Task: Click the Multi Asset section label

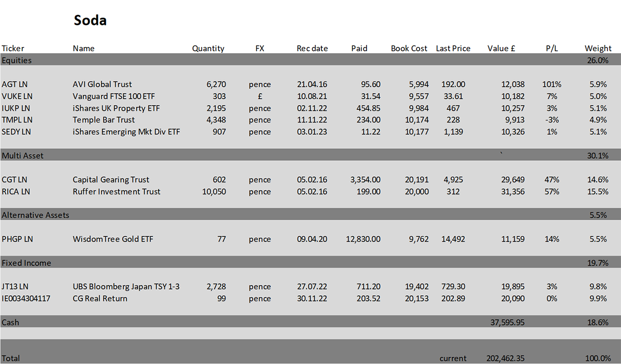Action: (x=22, y=156)
